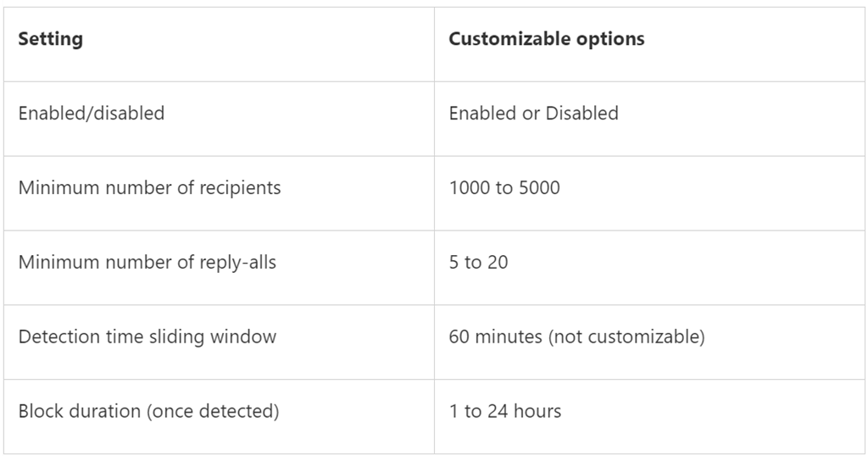Click the '(not customizable)' parenthetical text
This screenshot has width=868, height=456.
point(626,336)
